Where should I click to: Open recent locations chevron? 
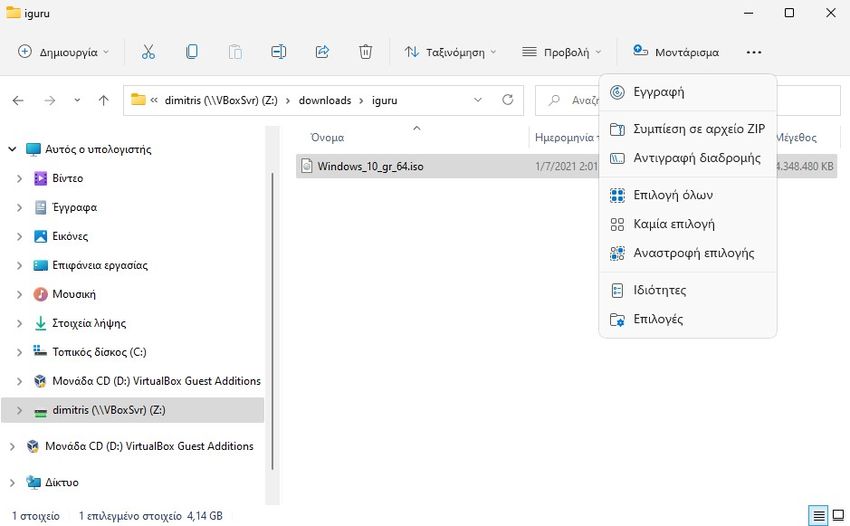coord(77,100)
